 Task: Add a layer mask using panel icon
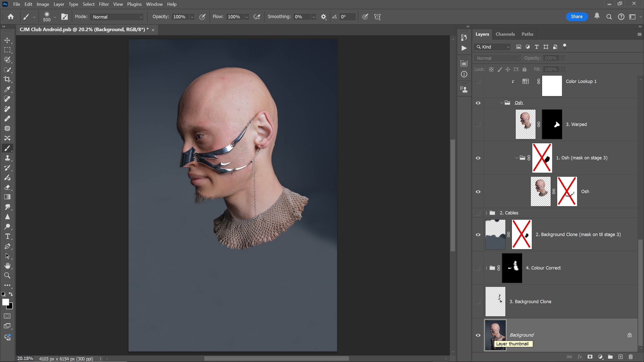pyautogui.click(x=590, y=357)
